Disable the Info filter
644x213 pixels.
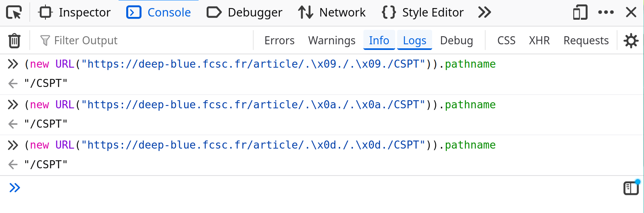click(x=379, y=41)
